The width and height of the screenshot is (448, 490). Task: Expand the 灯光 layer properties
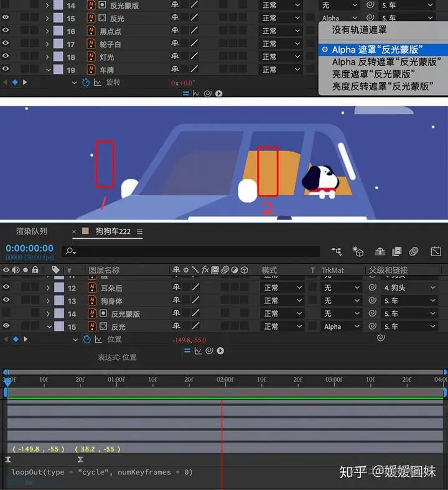point(47,57)
